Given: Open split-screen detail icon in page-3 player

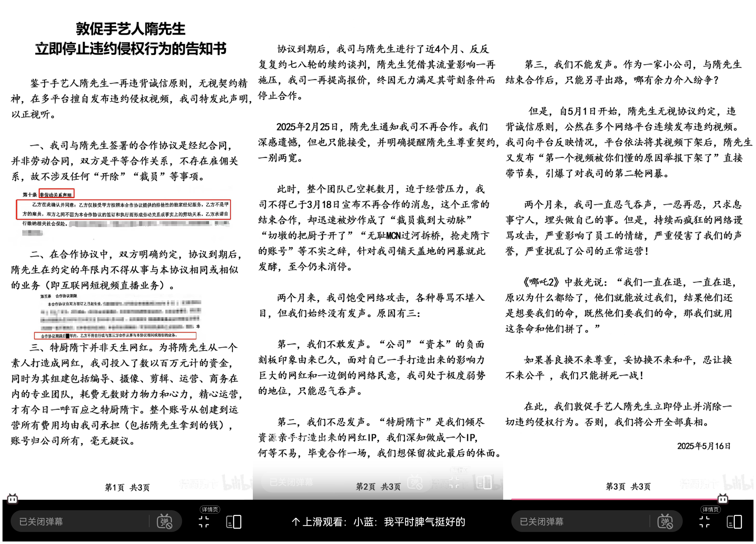Looking at the screenshot, I should coord(734,522).
